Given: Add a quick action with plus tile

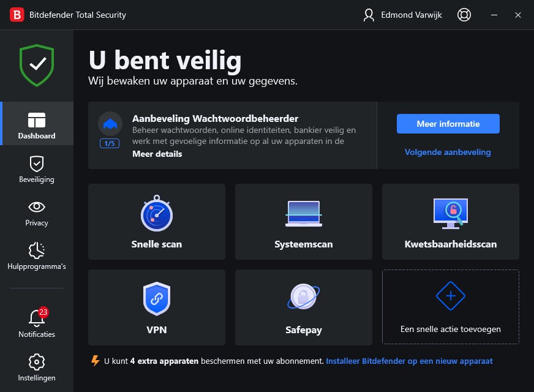Looking at the screenshot, I should pos(450,307).
